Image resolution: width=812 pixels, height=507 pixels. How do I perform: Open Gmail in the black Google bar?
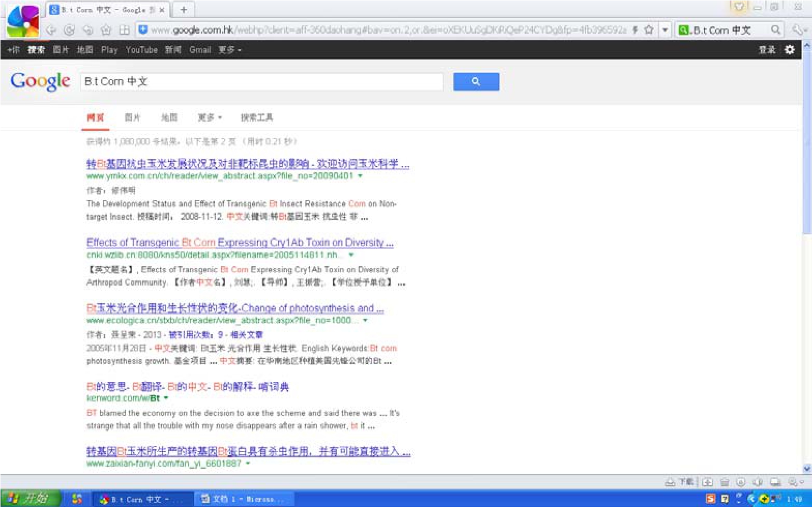pos(200,50)
